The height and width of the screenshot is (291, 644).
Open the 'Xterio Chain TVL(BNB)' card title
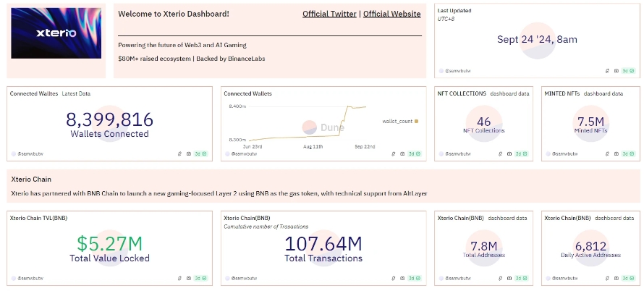tap(38, 219)
